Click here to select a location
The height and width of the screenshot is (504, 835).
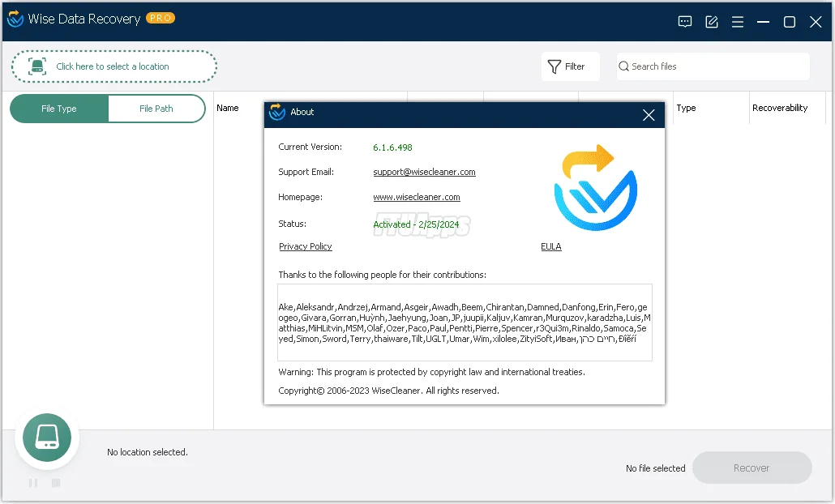pyautogui.click(x=114, y=66)
